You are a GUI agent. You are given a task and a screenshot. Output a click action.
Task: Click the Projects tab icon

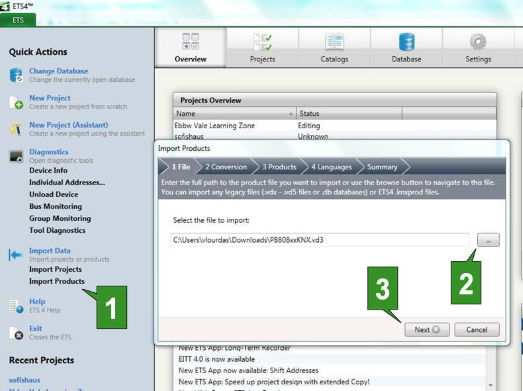pyautogui.click(x=262, y=42)
